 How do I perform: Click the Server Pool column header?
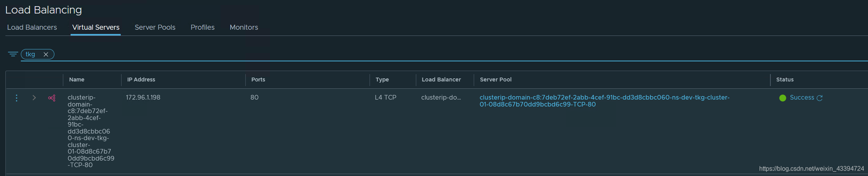[496, 80]
